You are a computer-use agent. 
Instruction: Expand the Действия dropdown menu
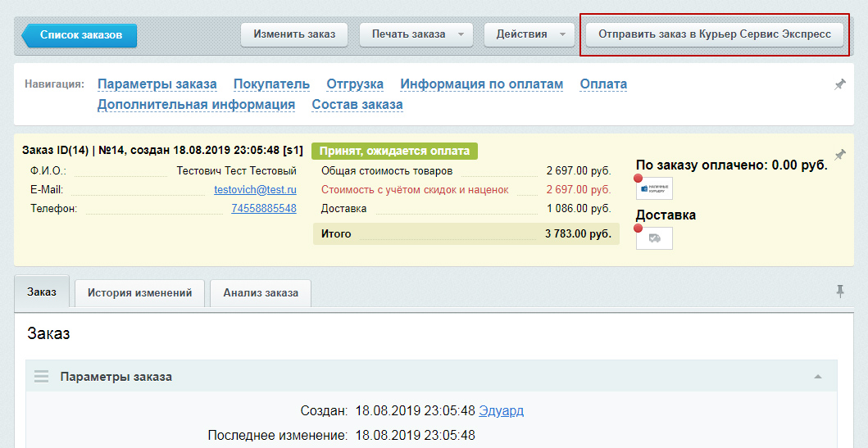[x=562, y=34]
